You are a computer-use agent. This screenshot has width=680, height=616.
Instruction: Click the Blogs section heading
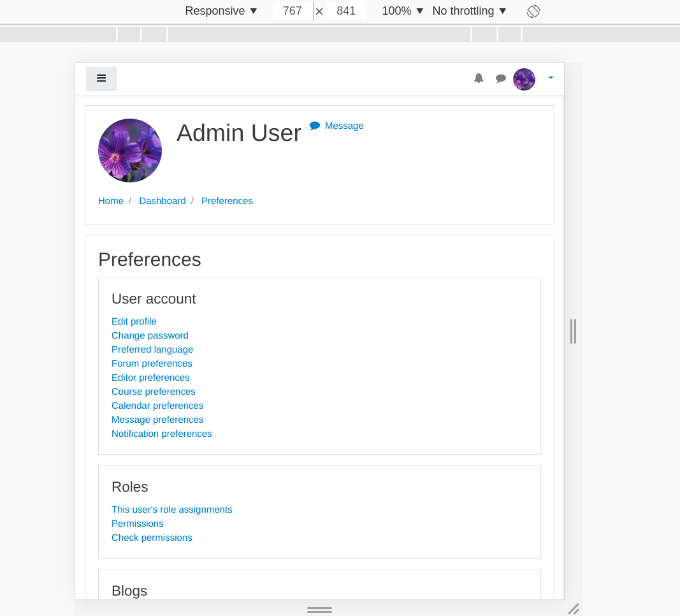(x=129, y=591)
